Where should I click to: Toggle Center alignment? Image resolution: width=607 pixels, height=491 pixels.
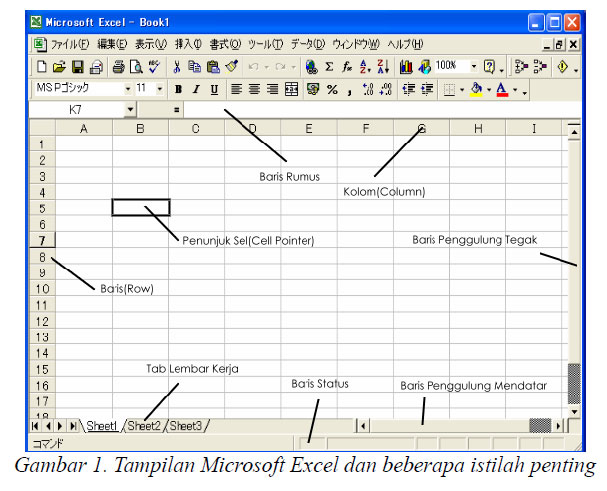254,89
